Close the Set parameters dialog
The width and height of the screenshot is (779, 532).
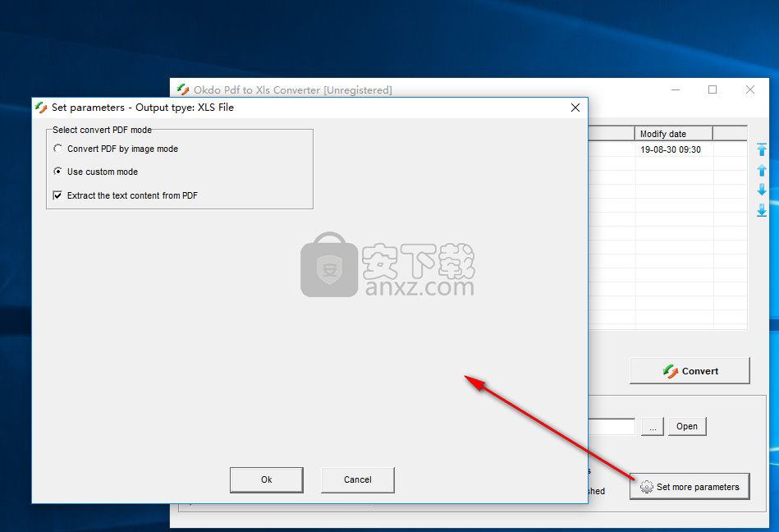[x=575, y=108]
